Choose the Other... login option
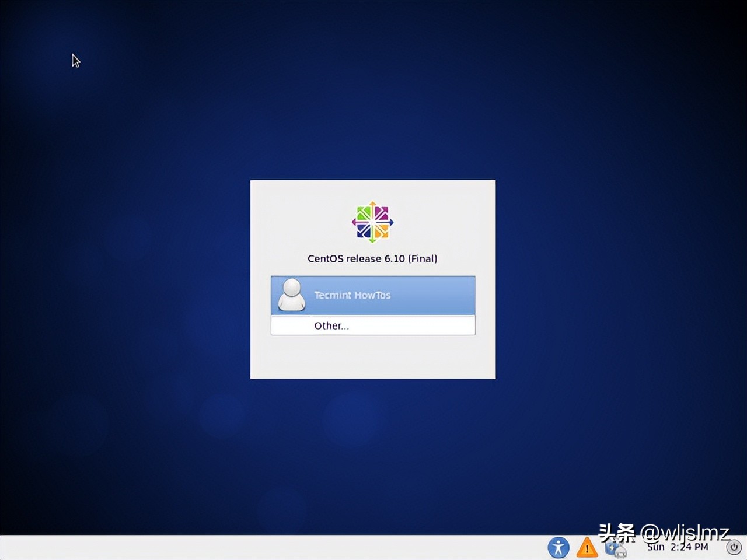 (331, 325)
